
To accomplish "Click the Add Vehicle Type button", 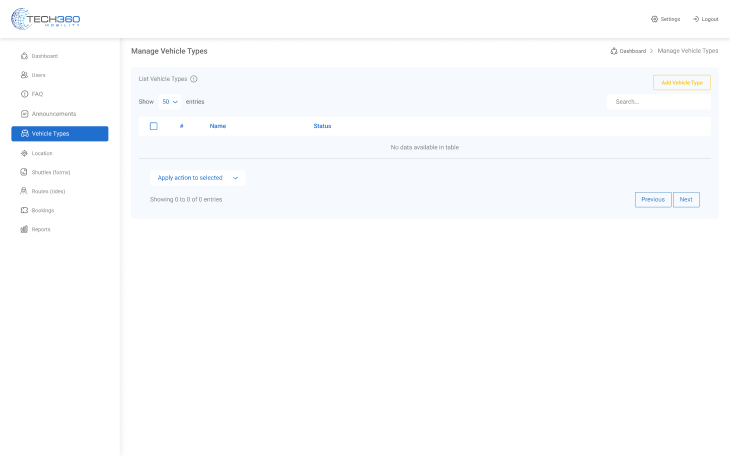I will tap(682, 82).
